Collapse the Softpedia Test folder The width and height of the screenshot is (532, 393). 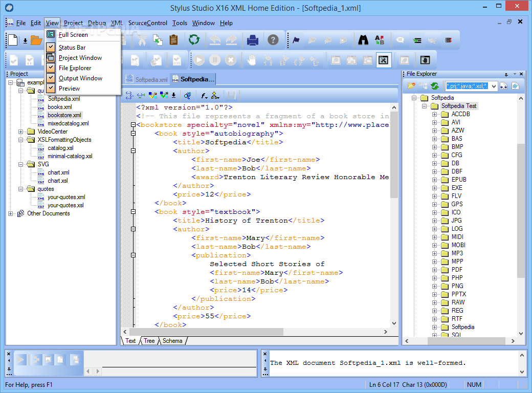[x=424, y=106]
